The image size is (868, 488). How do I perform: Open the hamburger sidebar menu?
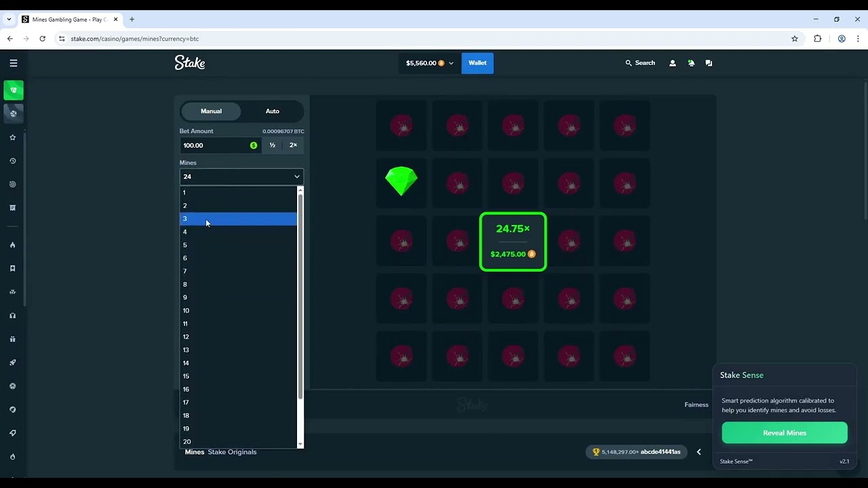(x=14, y=63)
